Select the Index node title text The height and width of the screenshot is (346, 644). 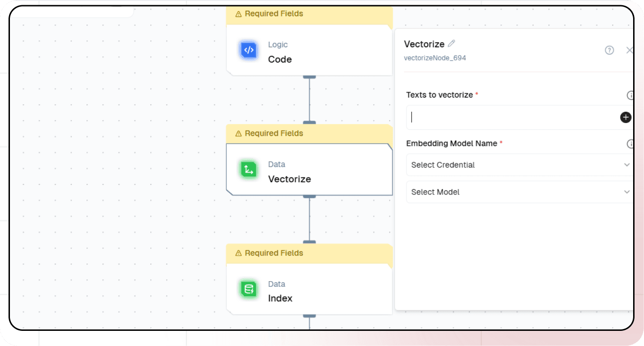click(280, 298)
